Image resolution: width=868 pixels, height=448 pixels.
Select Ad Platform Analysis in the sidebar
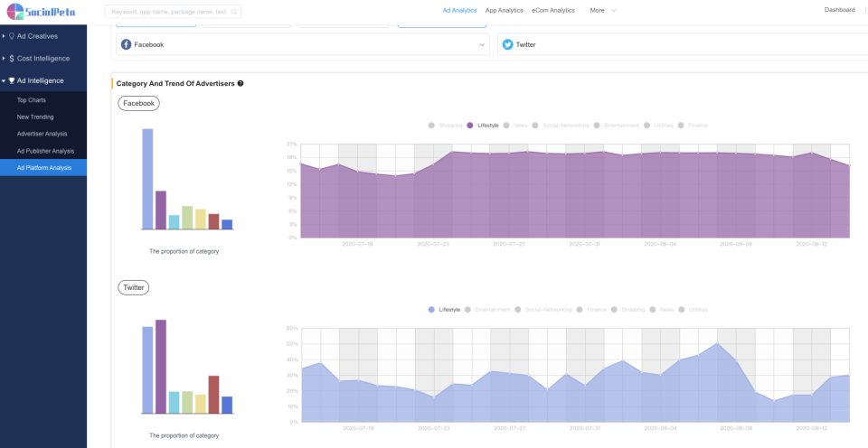tap(43, 168)
